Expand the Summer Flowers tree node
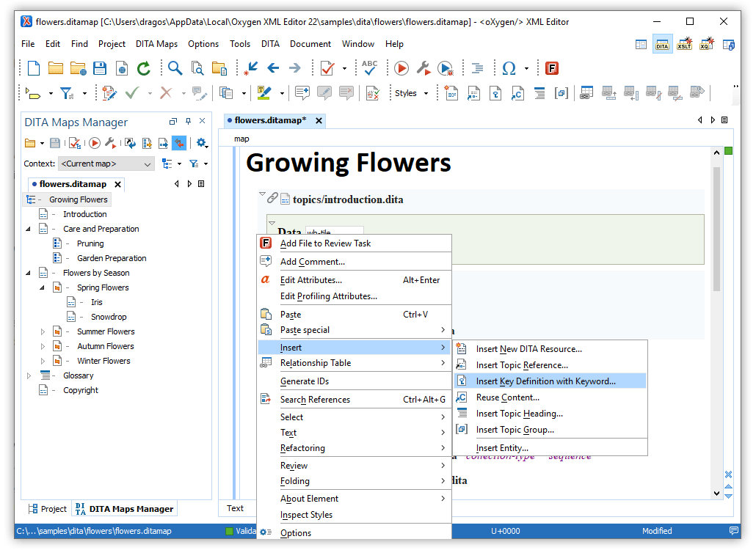 [43, 331]
